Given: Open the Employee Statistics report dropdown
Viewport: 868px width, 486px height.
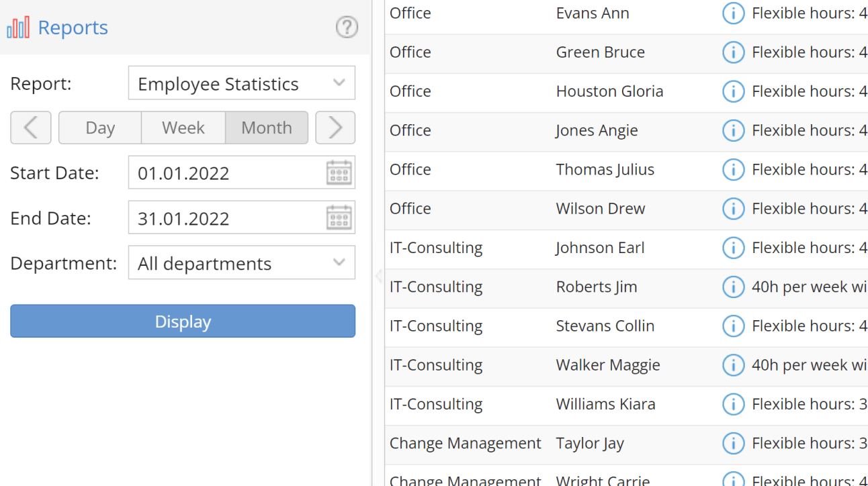Looking at the screenshot, I should tap(242, 83).
